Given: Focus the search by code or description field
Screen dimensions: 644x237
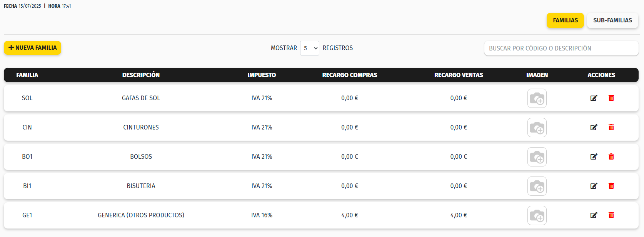Looking at the screenshot, I should pos(561,48).
